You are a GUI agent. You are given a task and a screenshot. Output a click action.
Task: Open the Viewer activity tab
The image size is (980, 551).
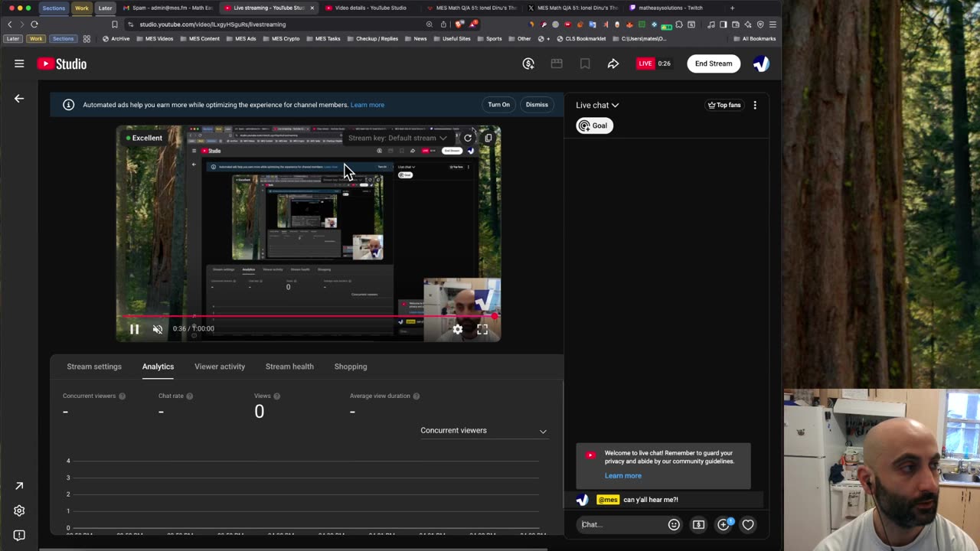(x=220, y=367)
